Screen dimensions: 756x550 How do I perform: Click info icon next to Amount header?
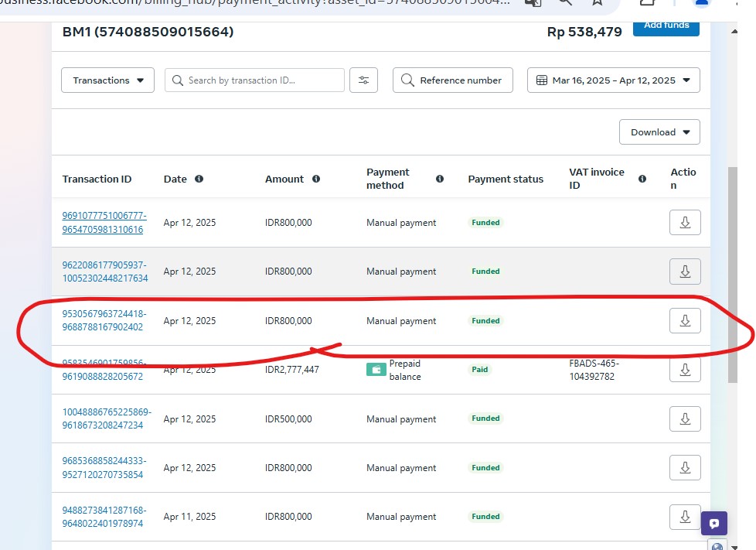315,179
